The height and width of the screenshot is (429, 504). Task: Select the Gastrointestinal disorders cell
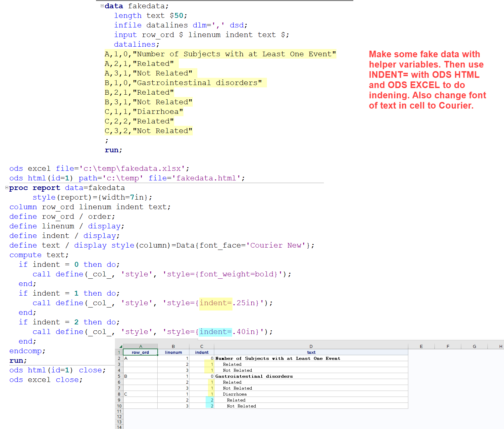[x=254, y=376]
